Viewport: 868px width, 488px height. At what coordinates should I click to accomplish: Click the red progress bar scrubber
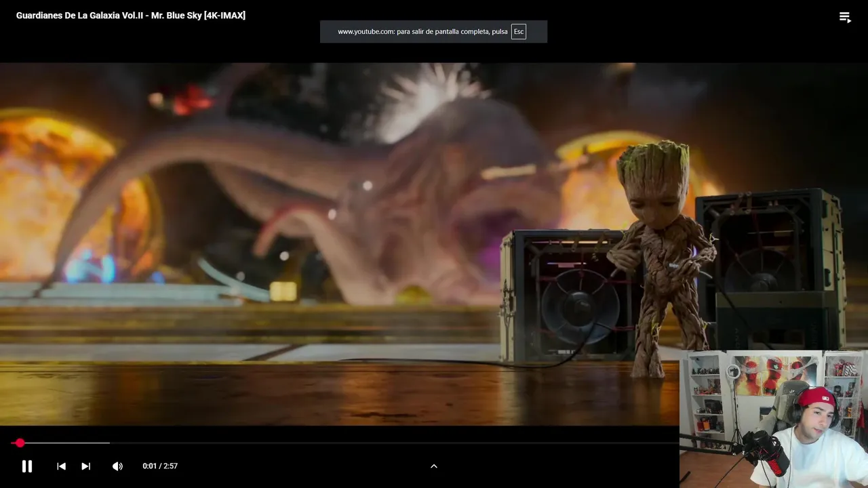coord(20,443)
